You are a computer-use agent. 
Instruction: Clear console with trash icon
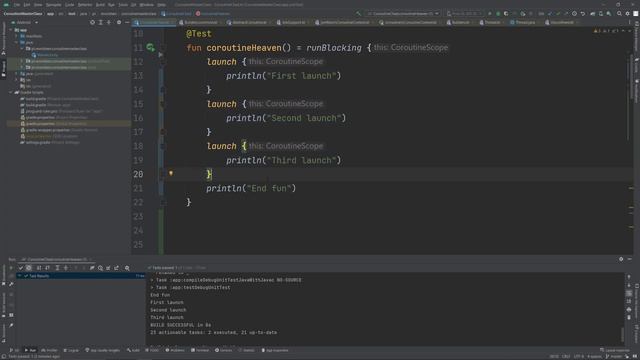click(x=629, y=317)
